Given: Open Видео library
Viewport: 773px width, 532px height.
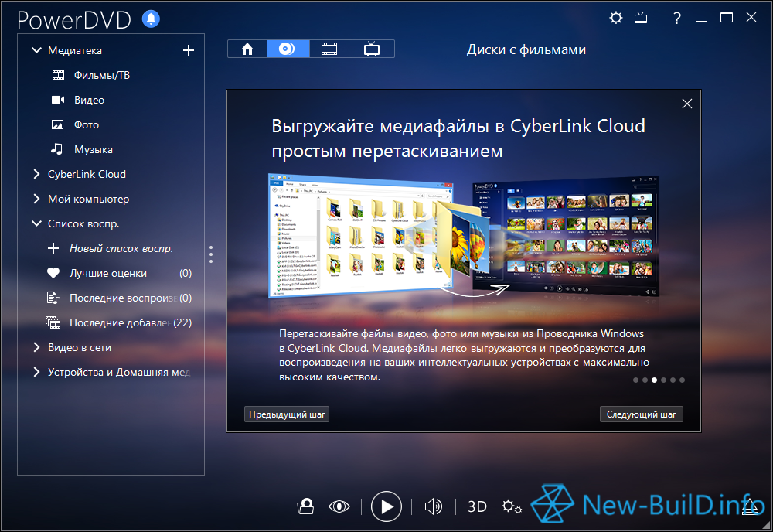Looking at the screenshot, I should coord(89,100).
